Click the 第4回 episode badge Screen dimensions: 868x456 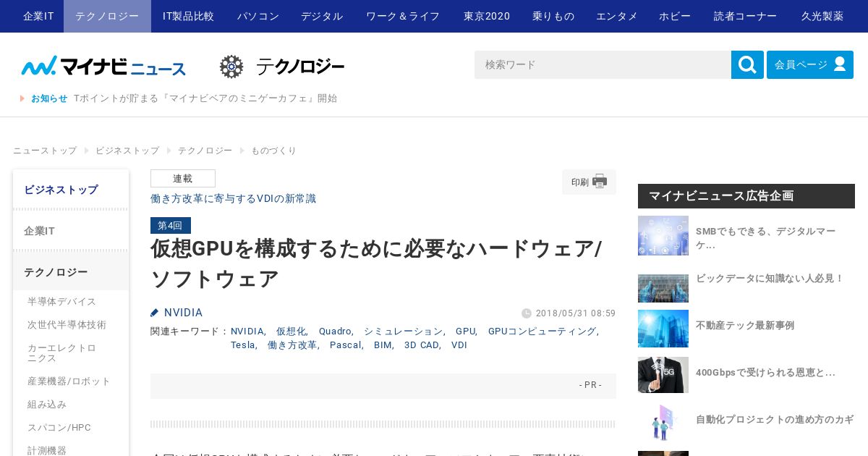point(171,225)
